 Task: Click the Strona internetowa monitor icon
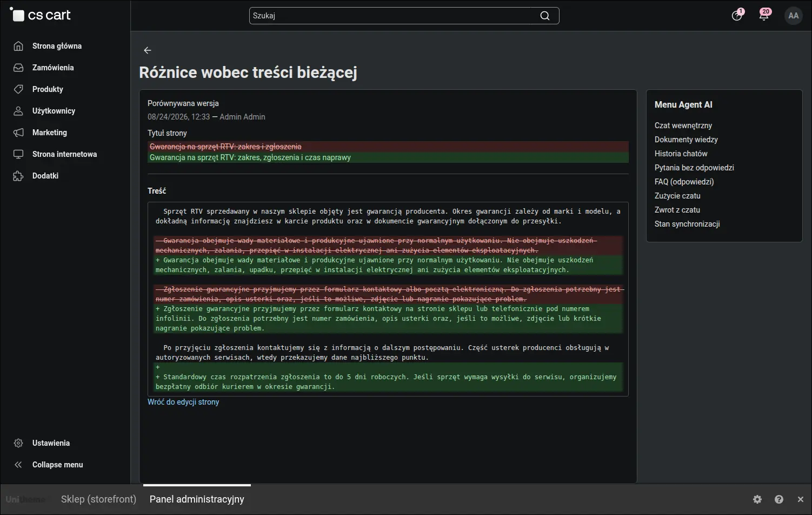pyautogui.click(x=18, y=154)
